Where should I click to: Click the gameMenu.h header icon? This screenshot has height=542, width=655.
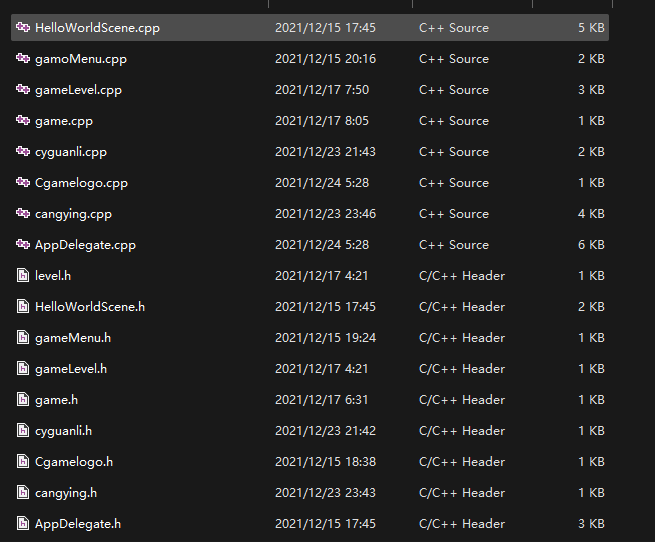(x=23, y=338)
